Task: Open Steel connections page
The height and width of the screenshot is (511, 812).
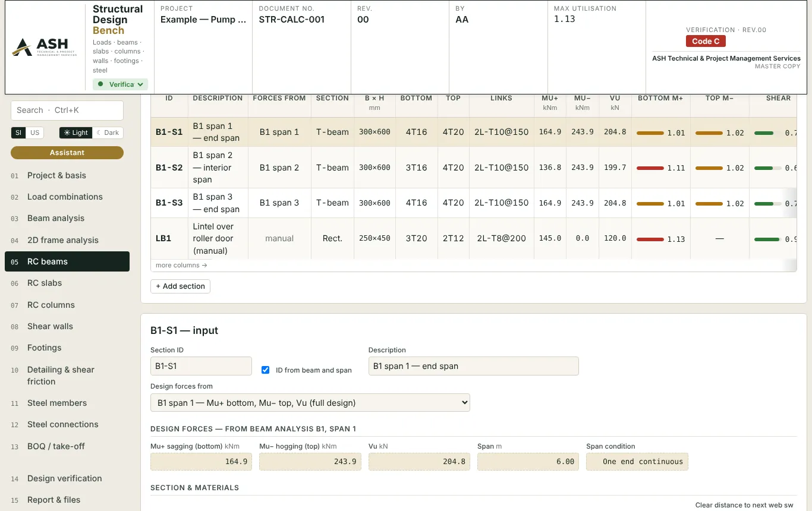Action: click(67, 424)
